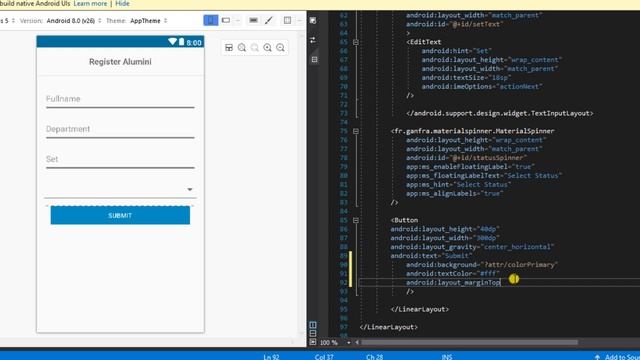Click the 8:00 clock in preview status bar

(x=194, y=42)
